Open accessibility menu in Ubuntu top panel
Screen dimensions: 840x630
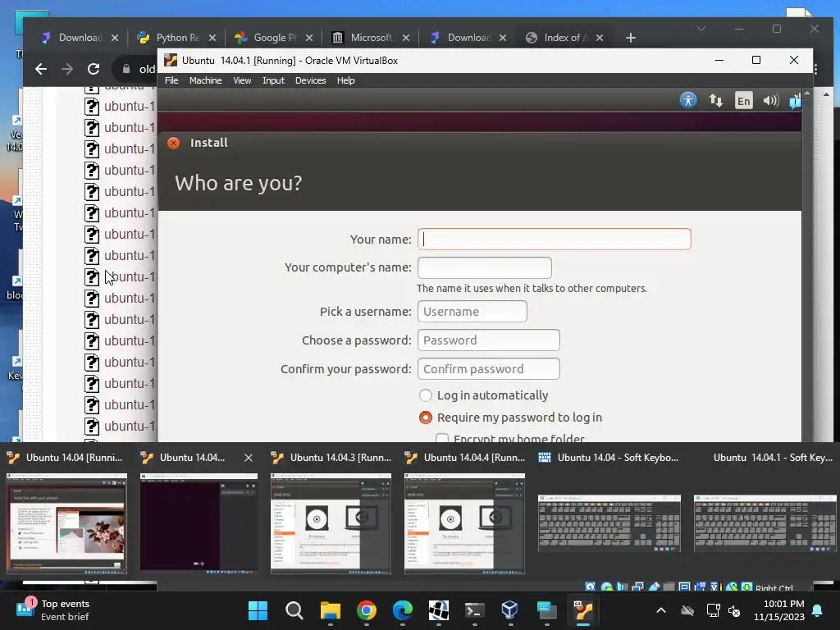pos(688,100)
